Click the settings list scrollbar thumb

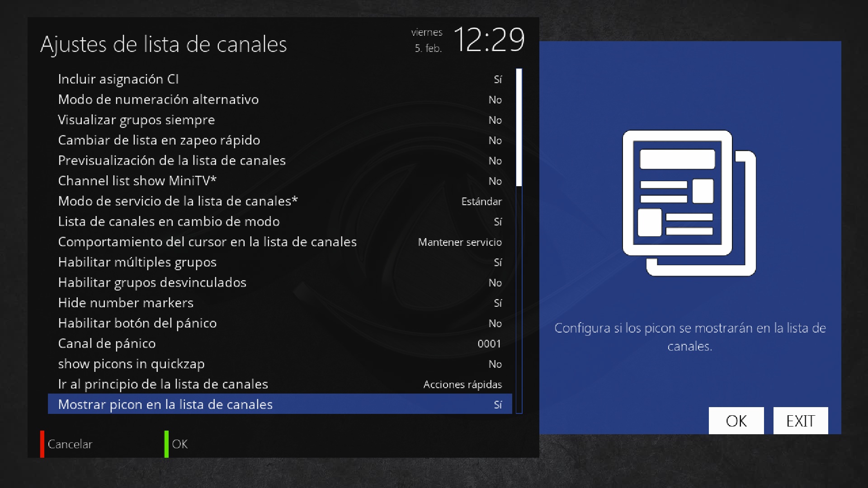coord(519,127)
